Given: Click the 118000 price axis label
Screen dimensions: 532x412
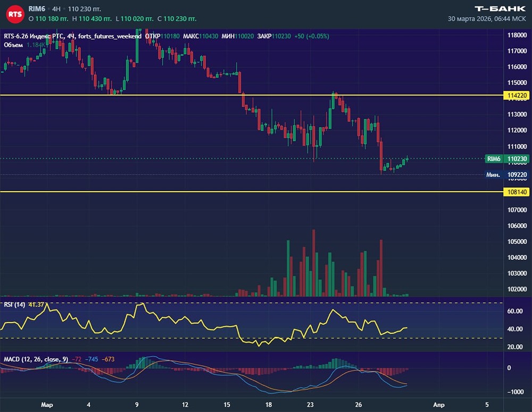Looking at the screenshot, I should coord(517,35).
